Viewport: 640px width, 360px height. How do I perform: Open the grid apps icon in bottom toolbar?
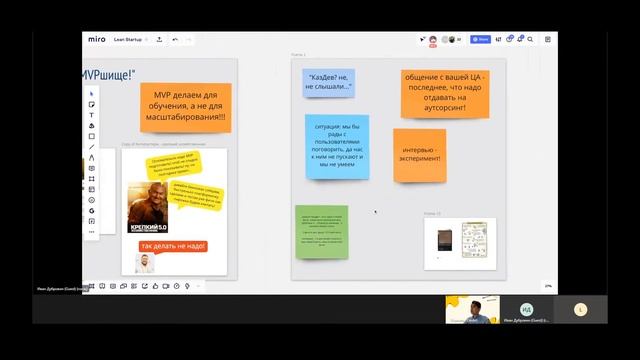[134, 286]
